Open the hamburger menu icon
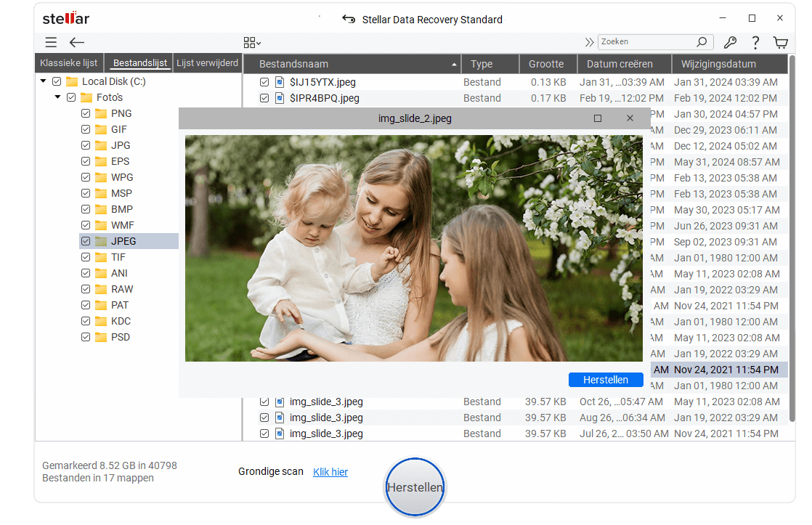Screen dimensions: 812x525 coord(50,42)
